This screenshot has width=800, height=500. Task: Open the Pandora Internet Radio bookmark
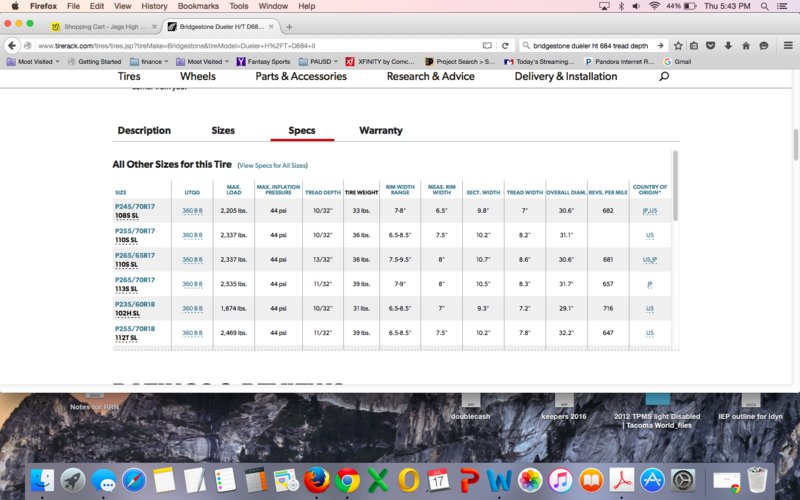pyautogui.click(x=619, y=61)
